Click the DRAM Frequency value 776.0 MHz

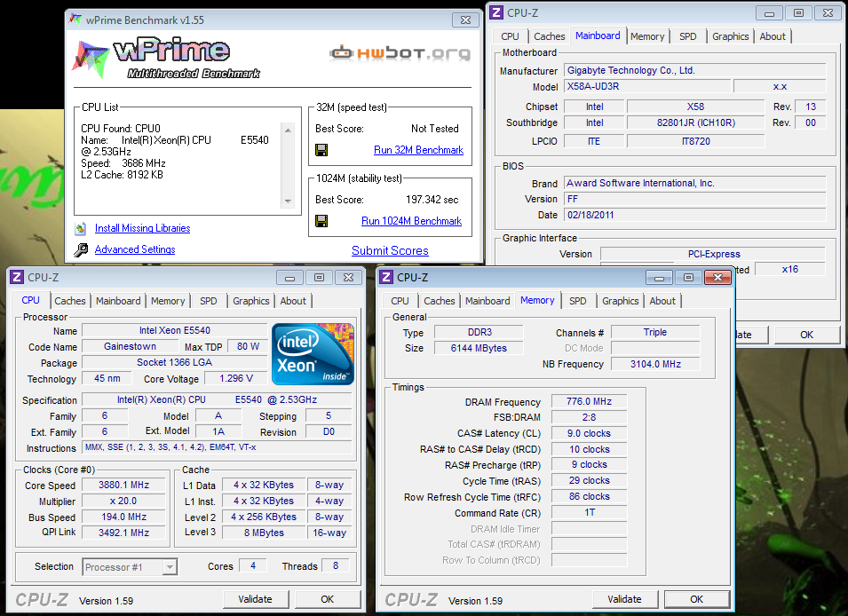[589, 401]
